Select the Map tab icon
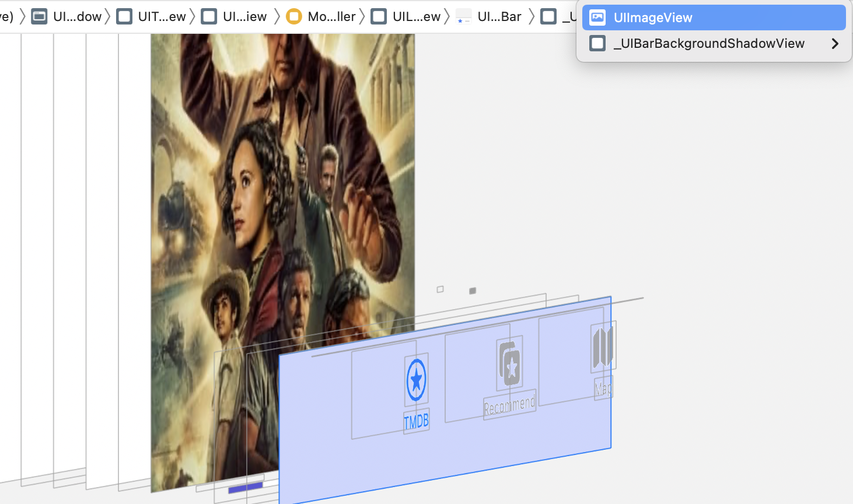853x504 pixels. pos(603,346)
